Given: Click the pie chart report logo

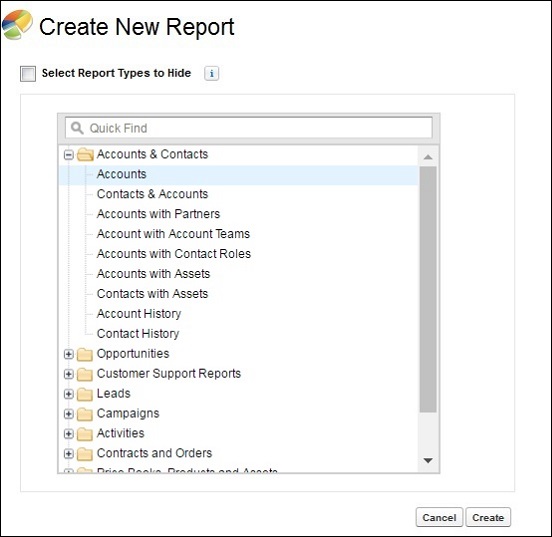Looking at the screenshot, I should pyautogui.click(x=17, y=25).
